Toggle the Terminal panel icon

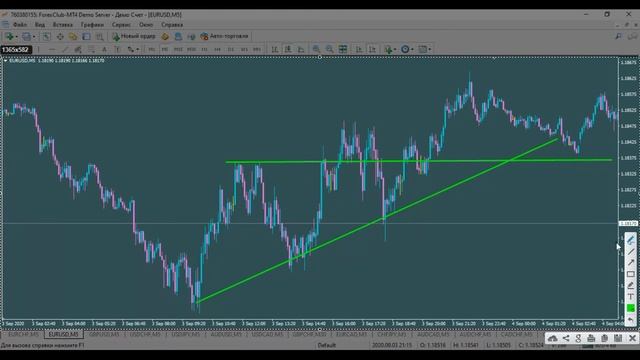(x=86, y=36)
